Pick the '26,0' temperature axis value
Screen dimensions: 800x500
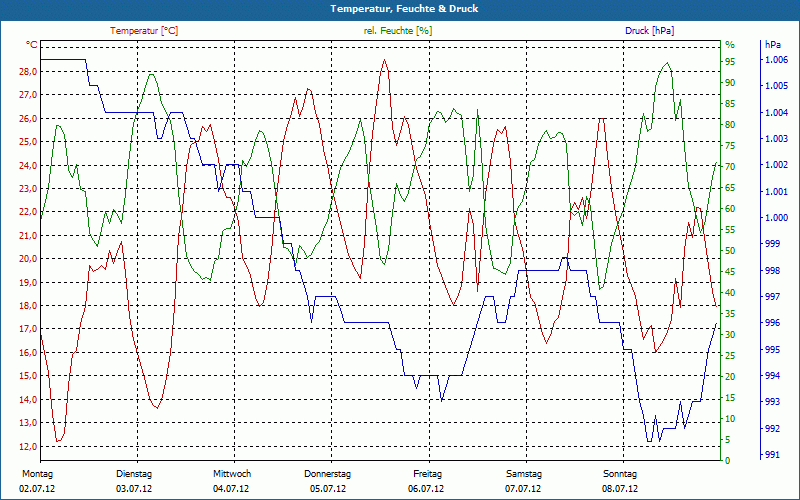coord(28,118)
